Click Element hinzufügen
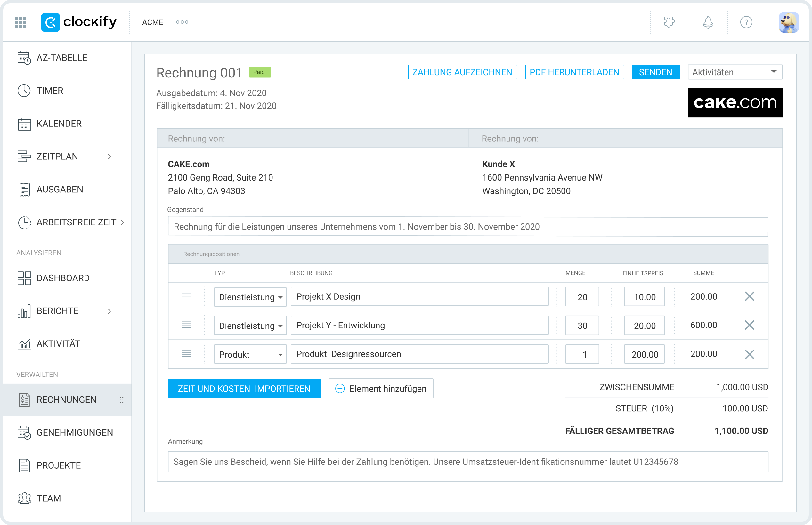Screen dimensions: 812x525 tap(381, 388)
